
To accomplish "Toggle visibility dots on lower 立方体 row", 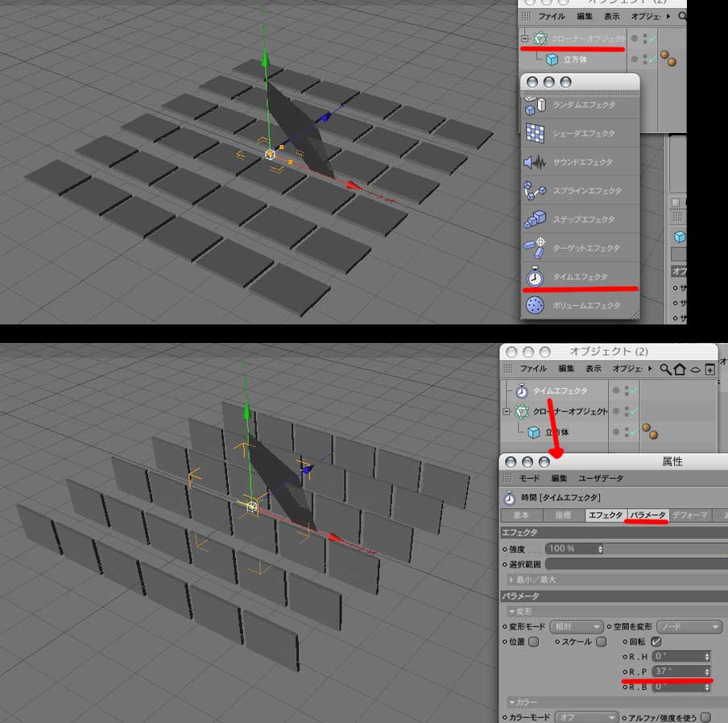I will click(627, 432).
